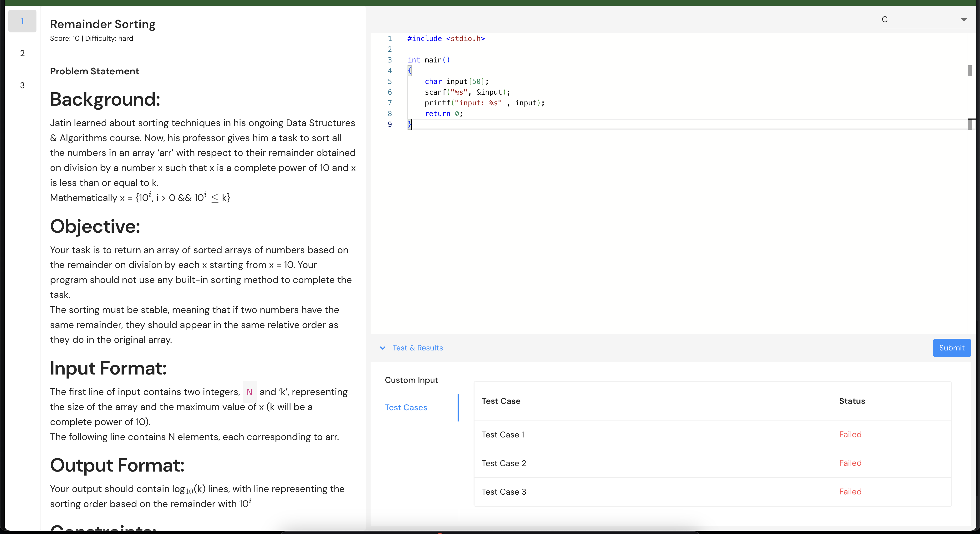Click the Test Case 1 row

click(713, 435)
